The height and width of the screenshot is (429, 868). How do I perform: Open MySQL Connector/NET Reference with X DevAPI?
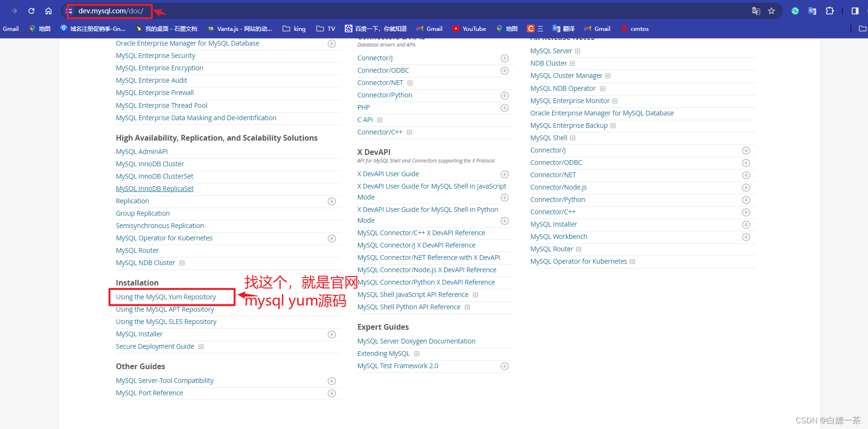coord(429,257)
